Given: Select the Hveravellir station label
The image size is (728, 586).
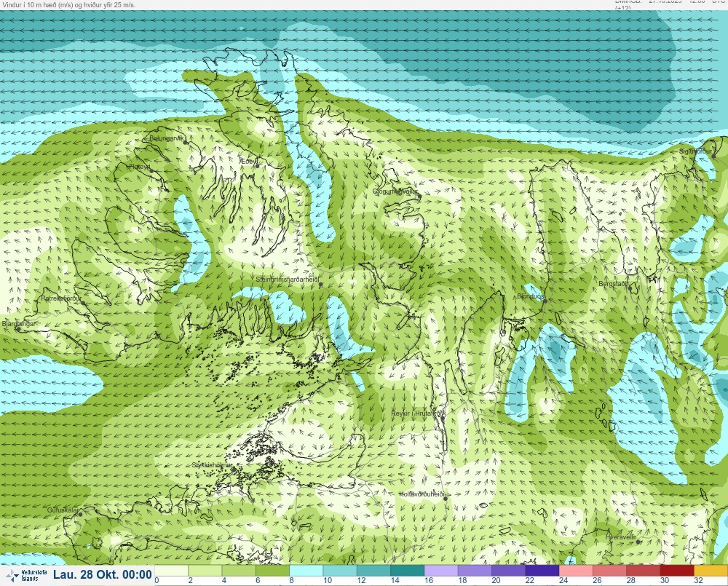Looking at the screenshot, I should coord(621,537).
